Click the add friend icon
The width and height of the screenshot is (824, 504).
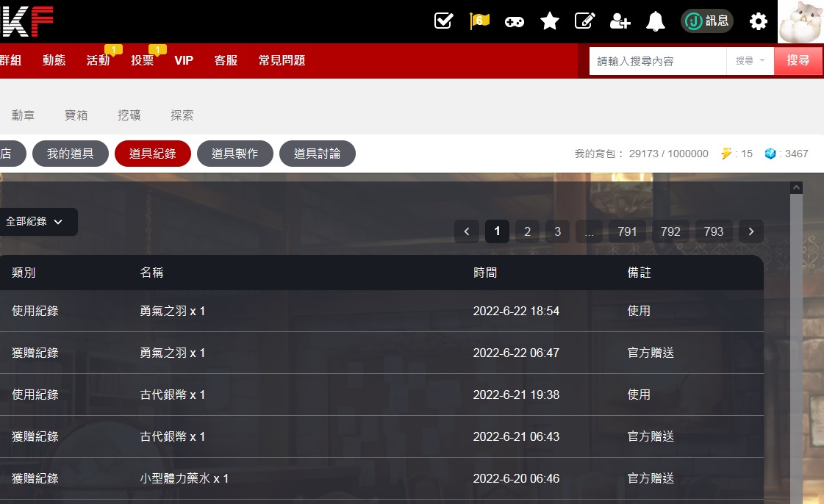[620, 21]
